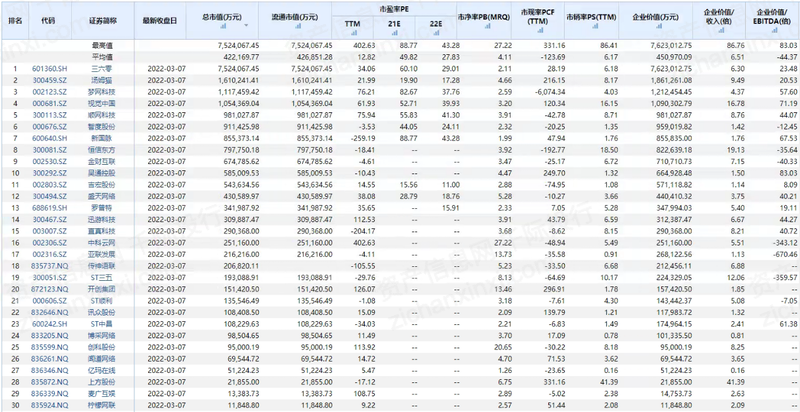Select the 代码 column header

tap(48, 21)
